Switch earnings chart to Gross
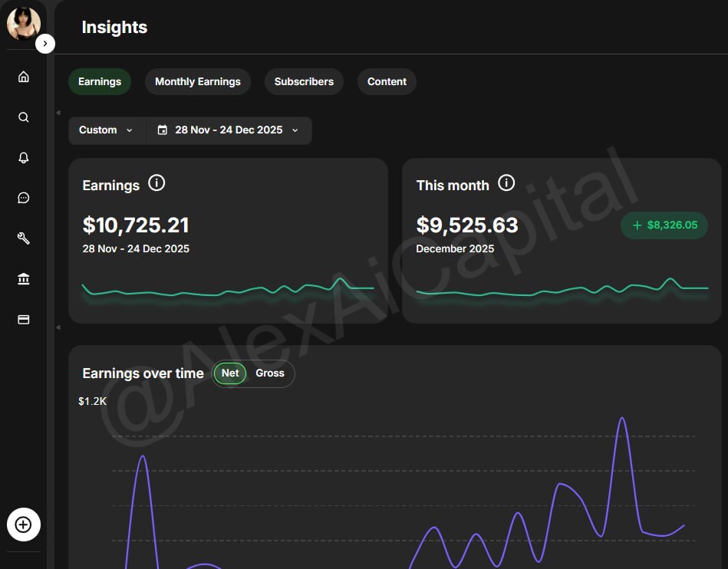 270,373
